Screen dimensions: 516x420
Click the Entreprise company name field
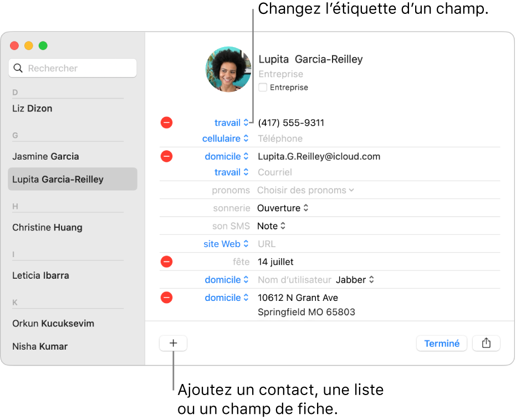tap(280, 74)
